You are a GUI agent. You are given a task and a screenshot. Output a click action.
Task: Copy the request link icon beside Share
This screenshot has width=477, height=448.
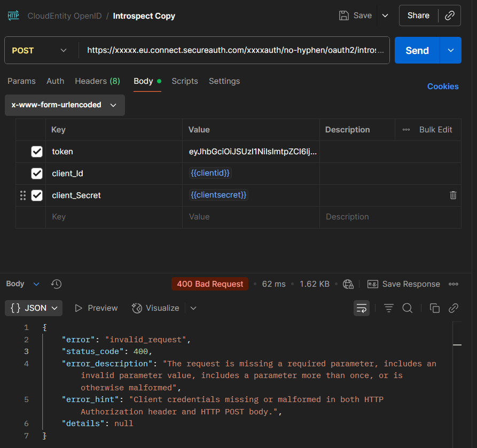point(450,15)
